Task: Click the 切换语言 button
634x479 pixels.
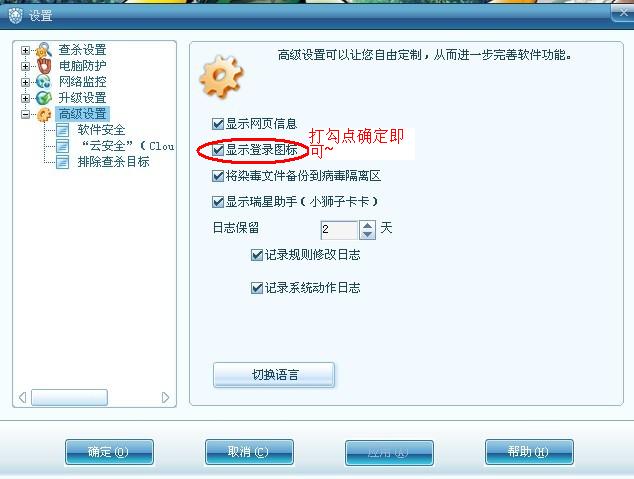Action: coord(274,375)
